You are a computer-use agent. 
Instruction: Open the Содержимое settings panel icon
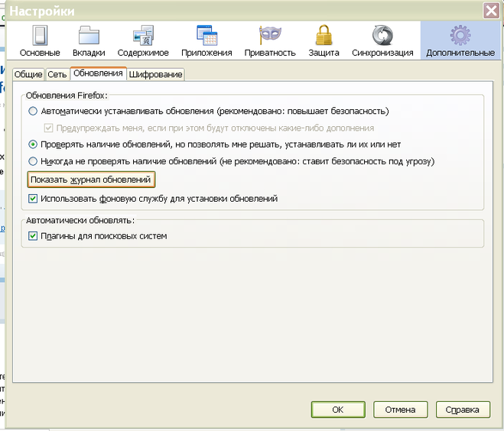pyautogui.click(x=143, y=41)
